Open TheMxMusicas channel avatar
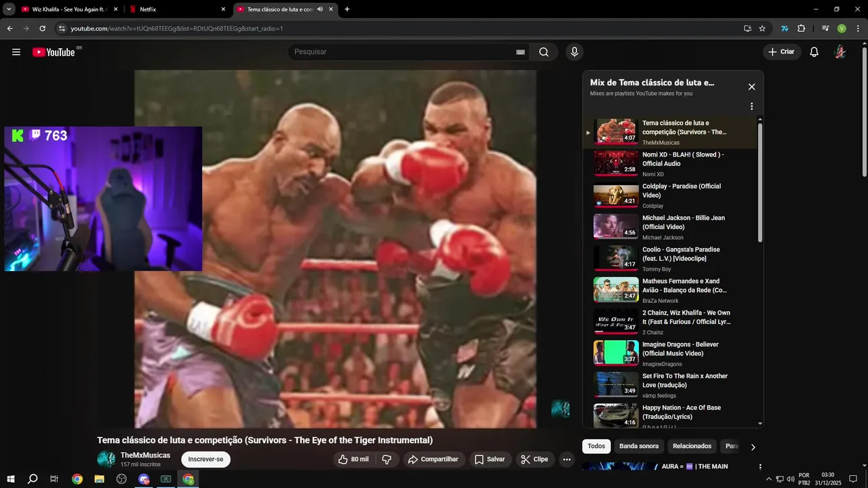This screenshot has width=868, height=488. [106, 460]
